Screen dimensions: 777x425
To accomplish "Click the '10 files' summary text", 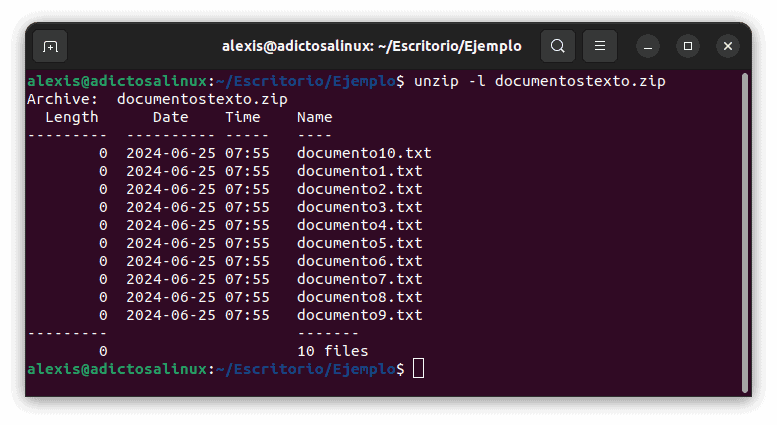I will click(333, 351).
